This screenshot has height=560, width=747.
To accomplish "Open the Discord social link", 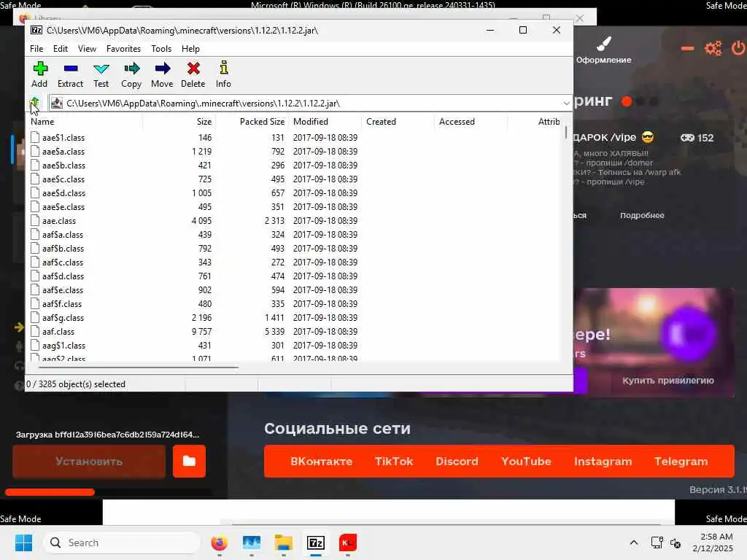I will pos(457,461).
